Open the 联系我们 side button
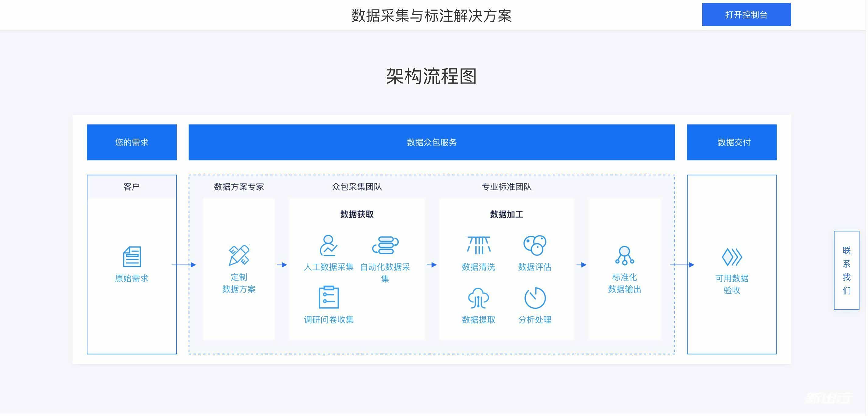Screen dimensions: 868x416 [846, 270]
